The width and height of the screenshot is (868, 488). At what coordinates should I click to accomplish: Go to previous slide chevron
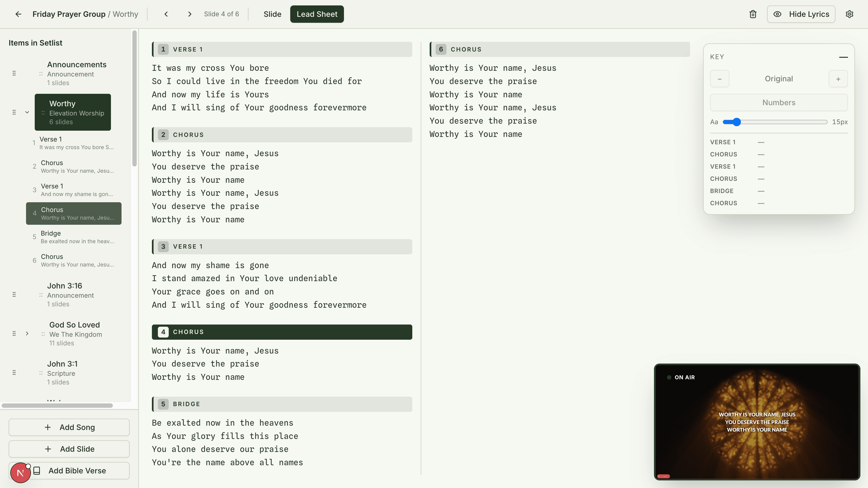(x=166, y=14)
